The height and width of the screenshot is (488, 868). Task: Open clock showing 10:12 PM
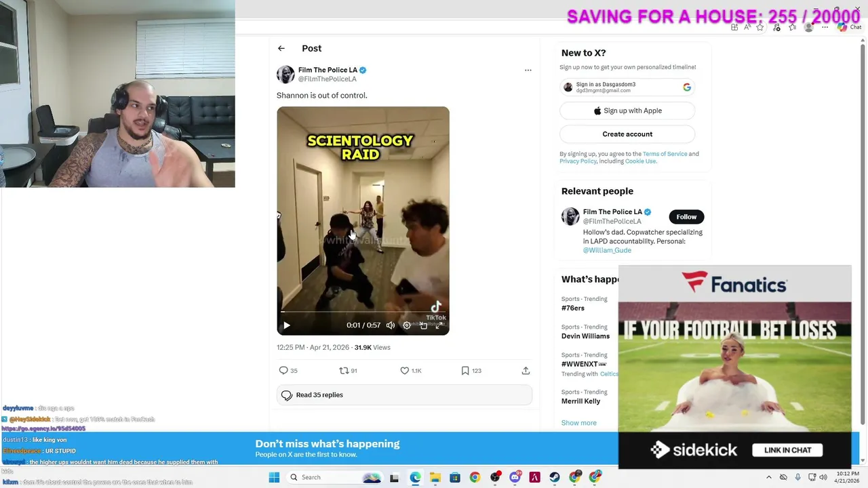(x=848, y=477)
